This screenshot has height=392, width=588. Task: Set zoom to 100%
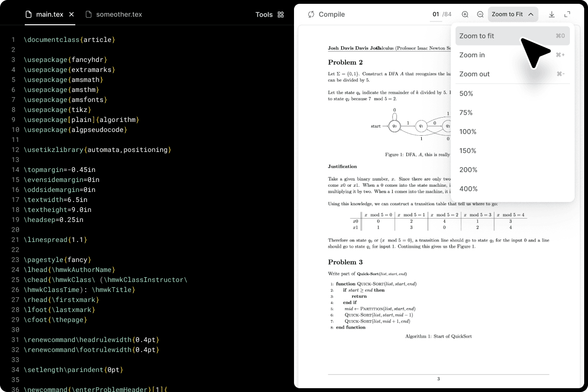[x=512, y=131]
